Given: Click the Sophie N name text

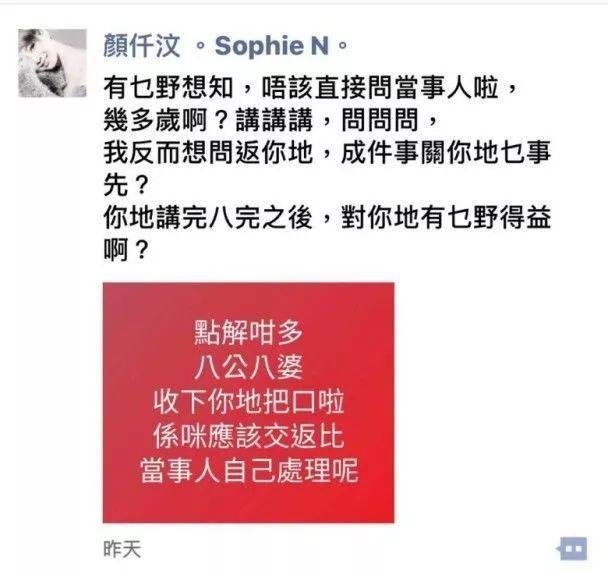Looking at the screenshot, I should click(272, 46).
